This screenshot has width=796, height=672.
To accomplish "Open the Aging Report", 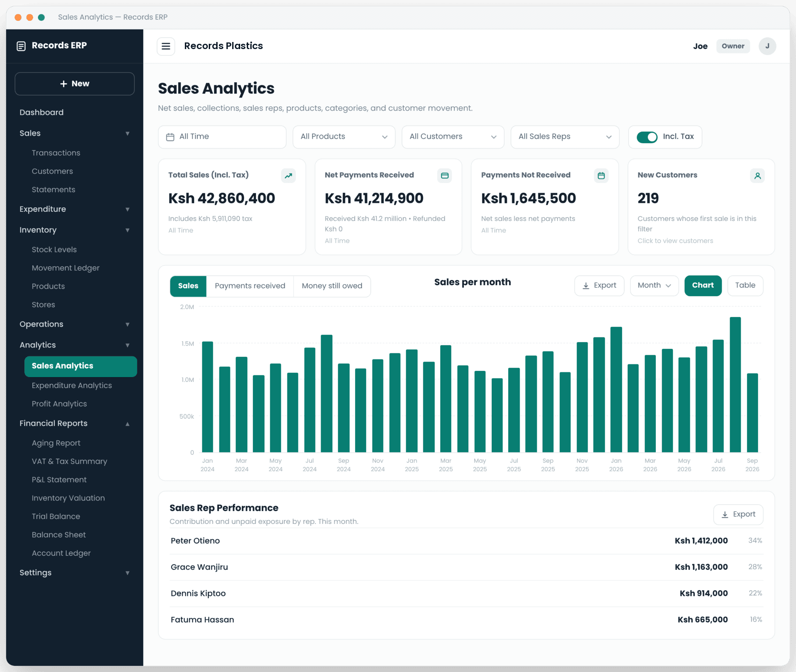I will click(x=56, y=443).
